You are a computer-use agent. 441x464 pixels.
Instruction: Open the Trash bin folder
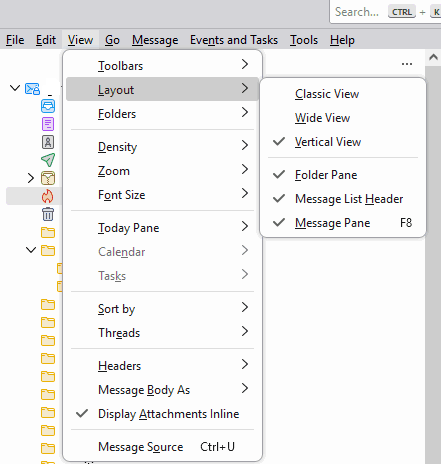coord(48,214)
